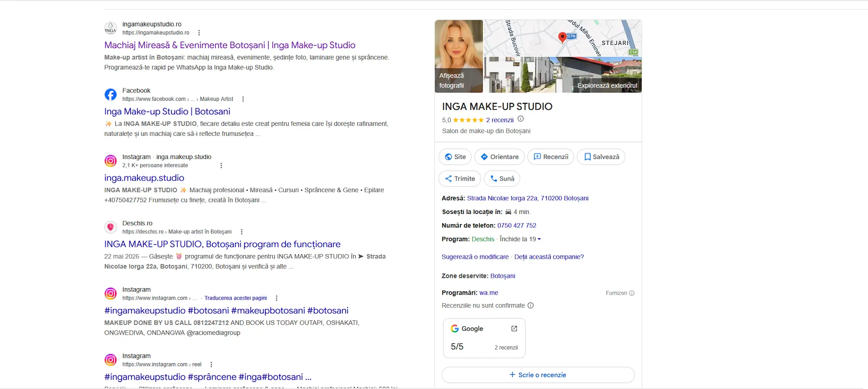The width and height of the screenshot is (868, 389).
Task: Click the Site button
Action: pos(455,157)
